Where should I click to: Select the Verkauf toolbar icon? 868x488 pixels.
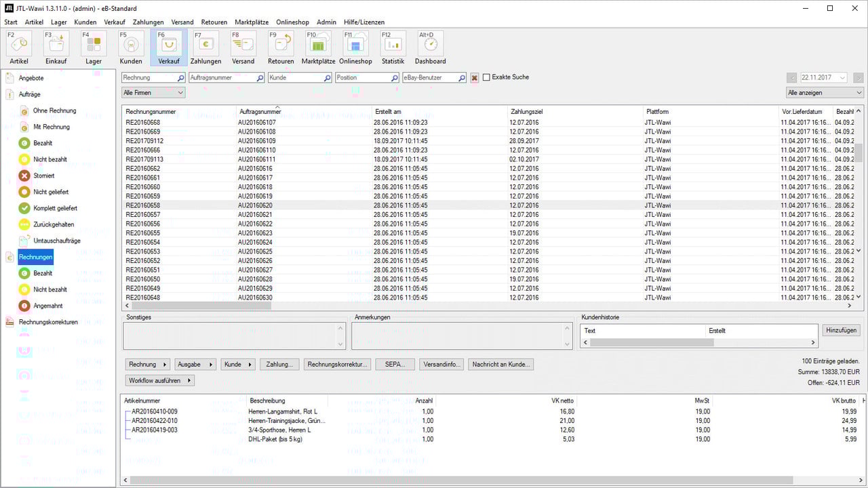169,47
